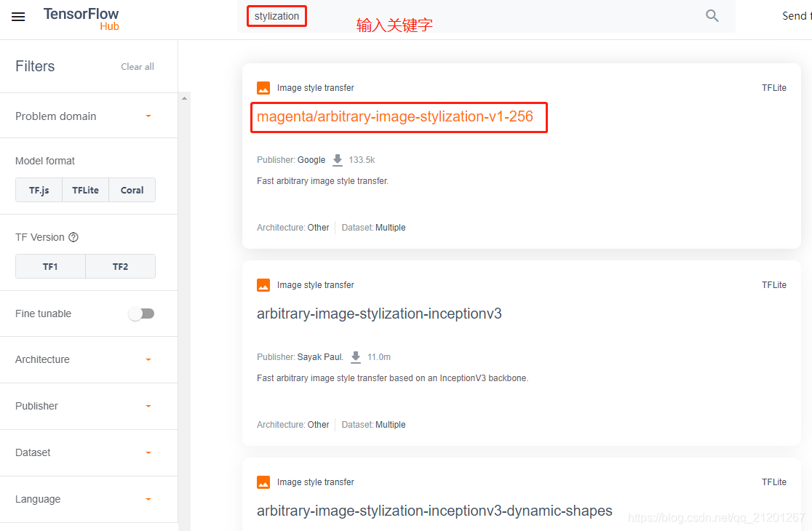The width and height of the screenshot is (812, 531).
Task: Click the Model format label
Action: point(45,161)
